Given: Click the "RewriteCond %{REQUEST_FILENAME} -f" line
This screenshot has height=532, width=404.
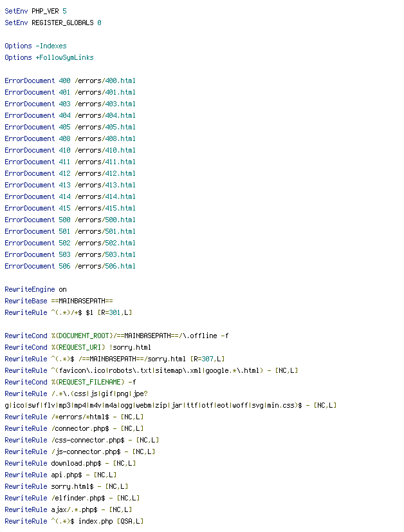Looking at the screenshot, I should [70, 382].
